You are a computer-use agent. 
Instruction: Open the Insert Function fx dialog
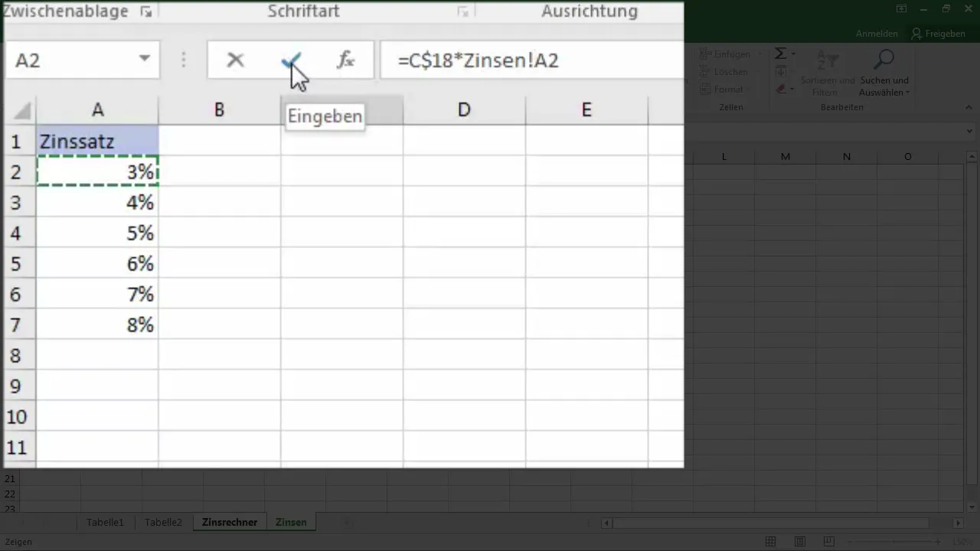(x=346, y=60)
